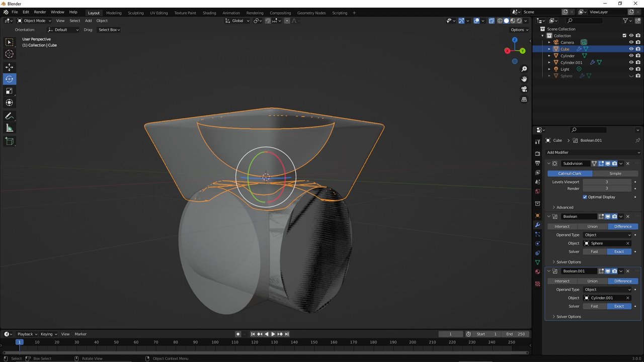The height and width of the screenshot is (362, 644).
Task: Activate the Rotate tool
Action: pyautogui.click(x=9, y=79)
